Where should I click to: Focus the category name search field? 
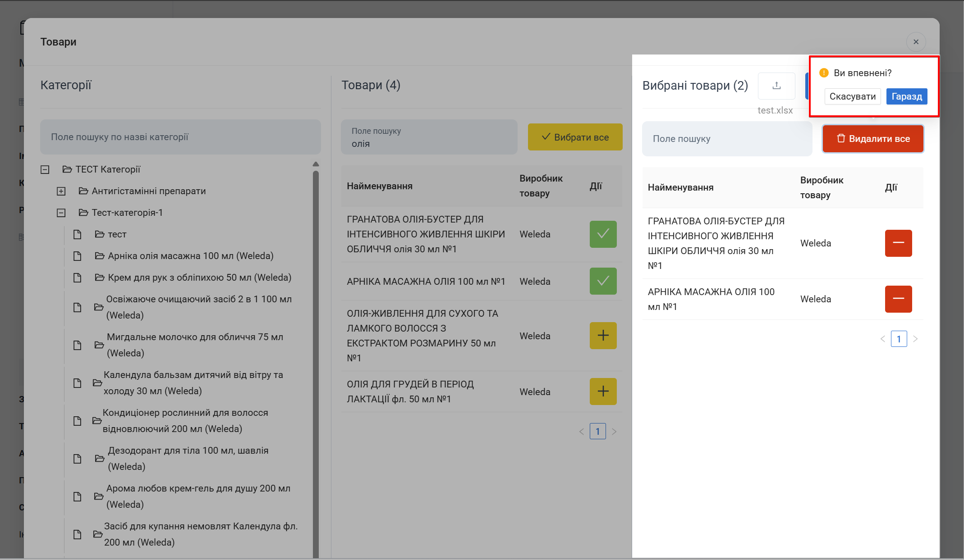[180, 137]
